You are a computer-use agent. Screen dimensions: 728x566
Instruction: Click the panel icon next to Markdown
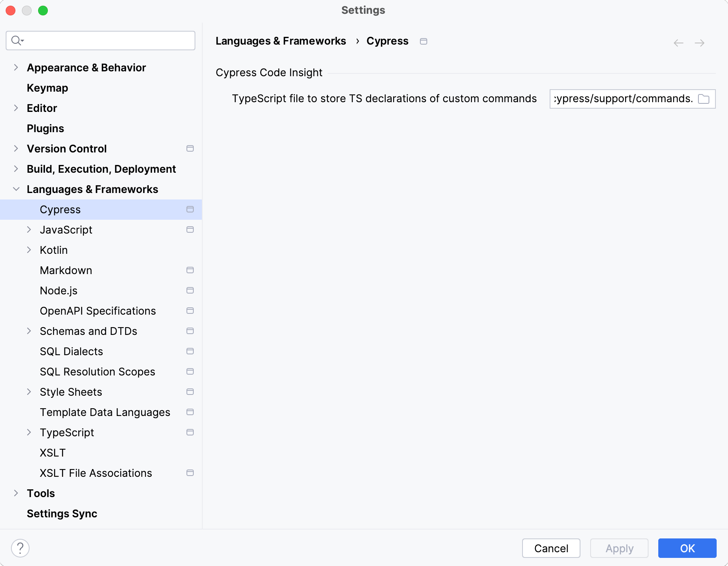click(190, 270)
